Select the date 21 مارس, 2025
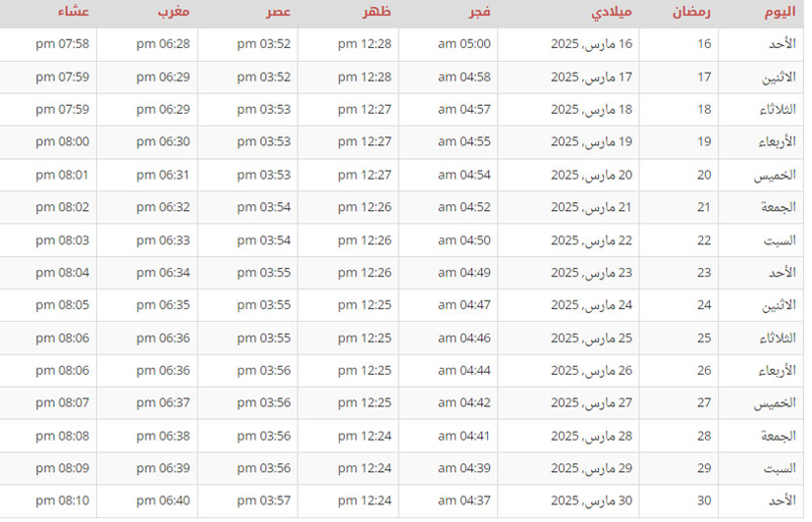812x522 pixels. 591,207
